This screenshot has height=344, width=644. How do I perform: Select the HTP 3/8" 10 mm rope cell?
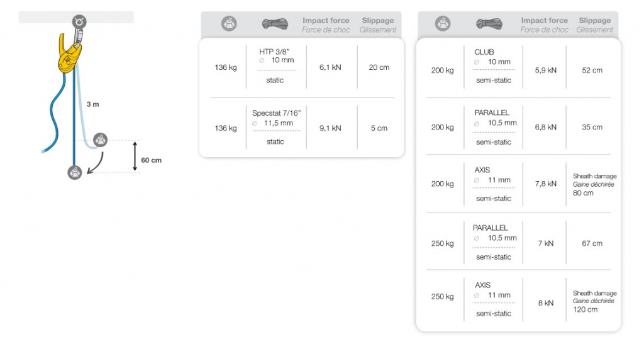277,66
